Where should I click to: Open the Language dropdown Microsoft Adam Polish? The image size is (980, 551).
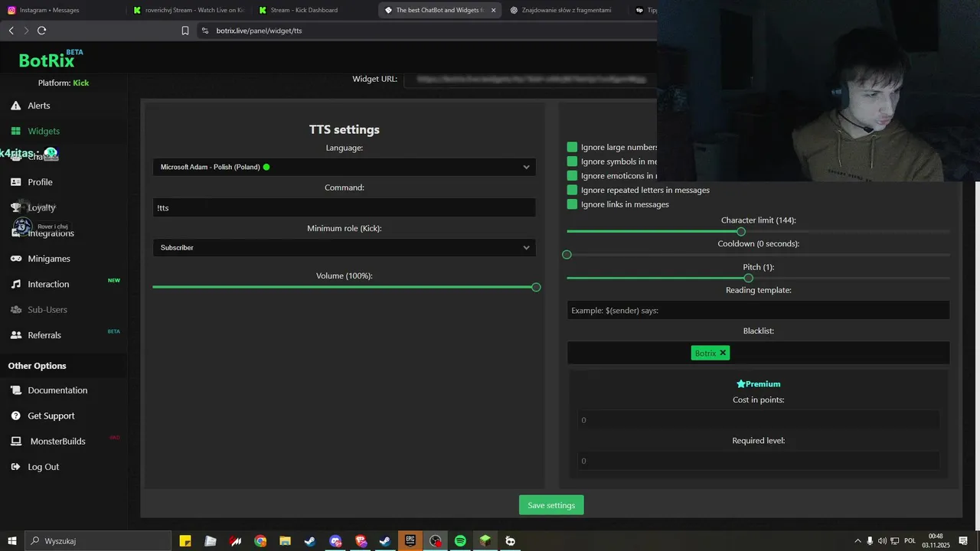345,167
